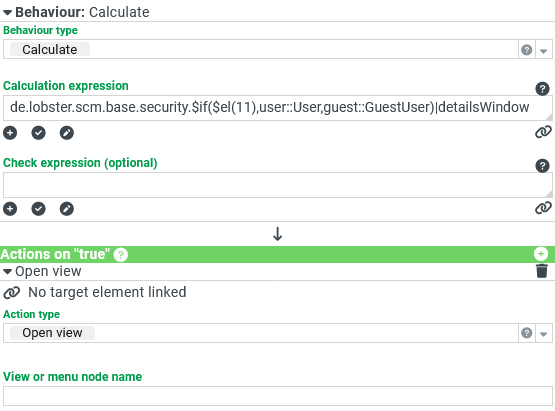Screen dimensions: 555x411
Task: Click the plus icon under Calculation expression
Action: pyautogui.click(x=10, y=133)
